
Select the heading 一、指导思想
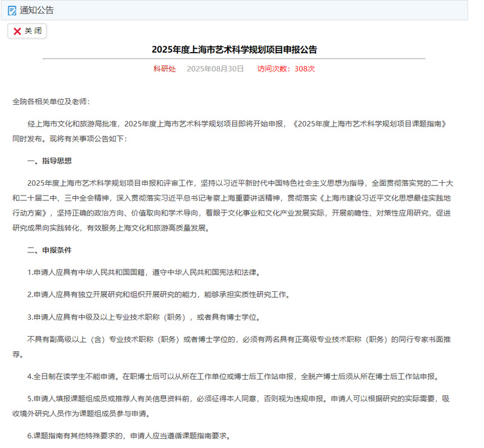pos(50,160)
